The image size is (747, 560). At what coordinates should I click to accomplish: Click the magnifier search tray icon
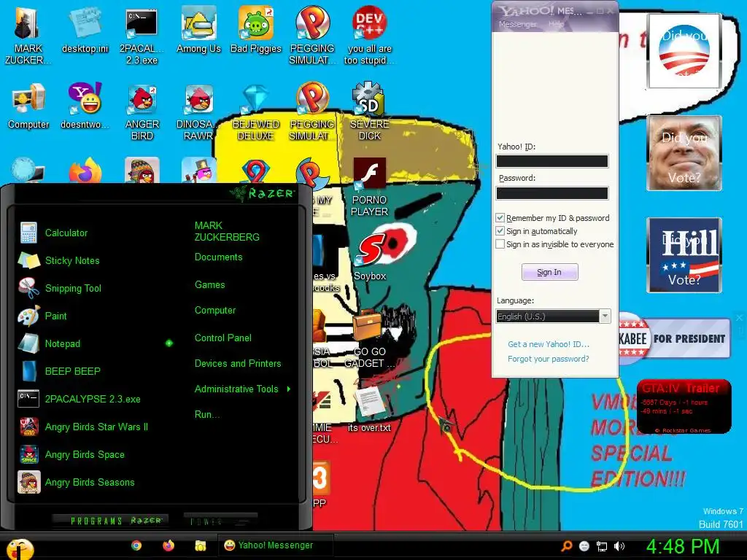pos(566,546)
